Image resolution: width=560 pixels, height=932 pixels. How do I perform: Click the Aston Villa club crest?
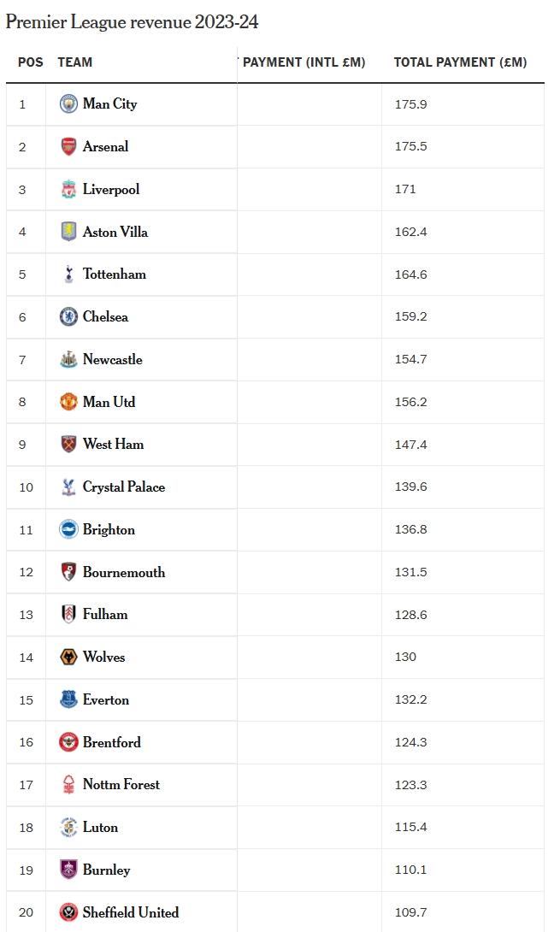tap(68, 232)
